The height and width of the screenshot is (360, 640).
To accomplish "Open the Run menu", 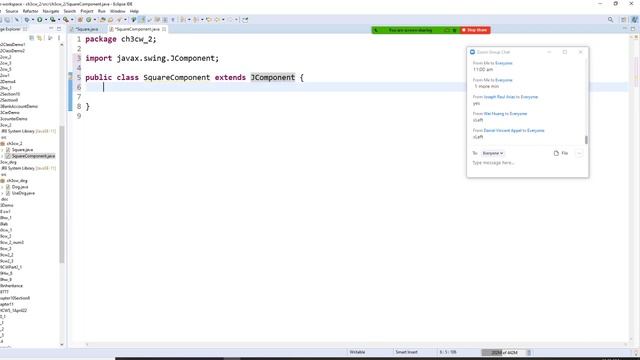I will click(102, 11).
